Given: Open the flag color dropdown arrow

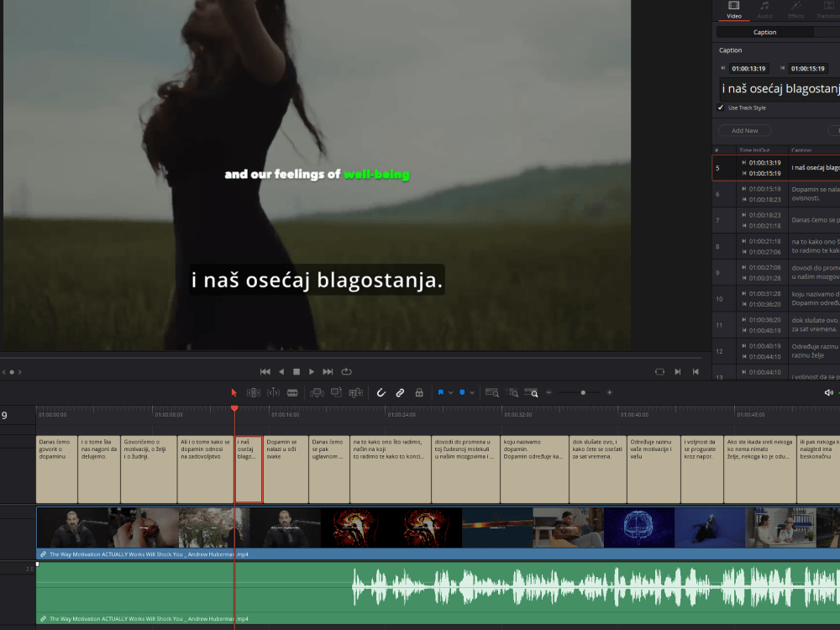Looking at the screenshot, I should coord(450,392).
